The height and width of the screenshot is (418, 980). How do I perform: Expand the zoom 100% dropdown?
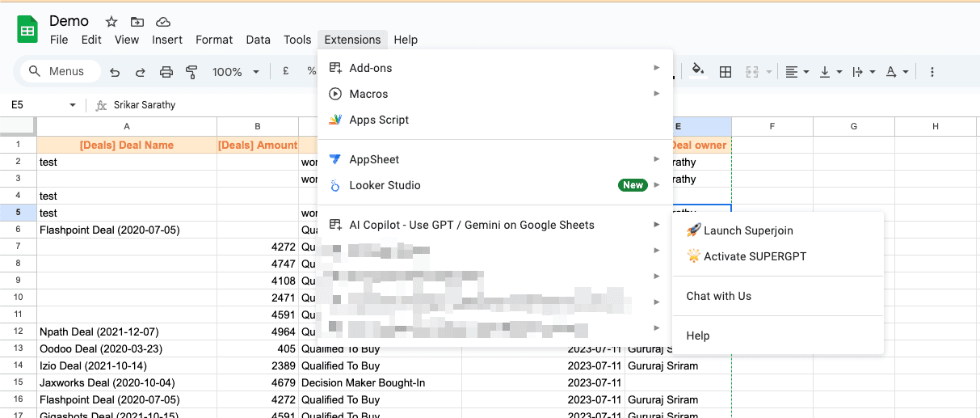tap(256, 72)
